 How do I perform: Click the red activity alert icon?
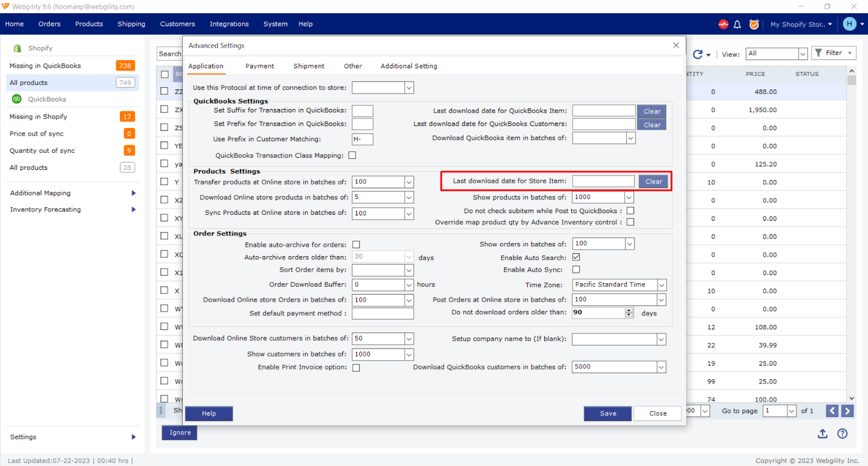click(x=723, y=24)
